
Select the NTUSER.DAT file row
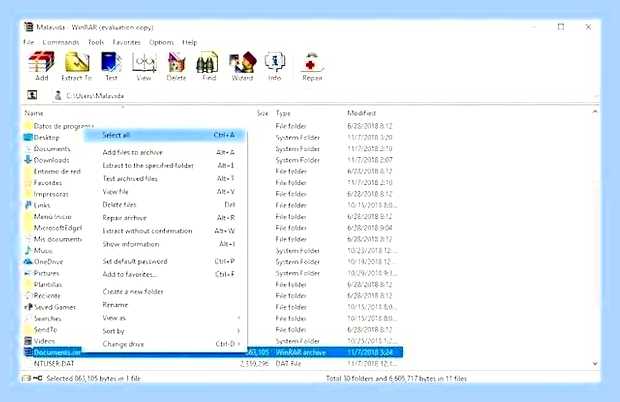214,364
